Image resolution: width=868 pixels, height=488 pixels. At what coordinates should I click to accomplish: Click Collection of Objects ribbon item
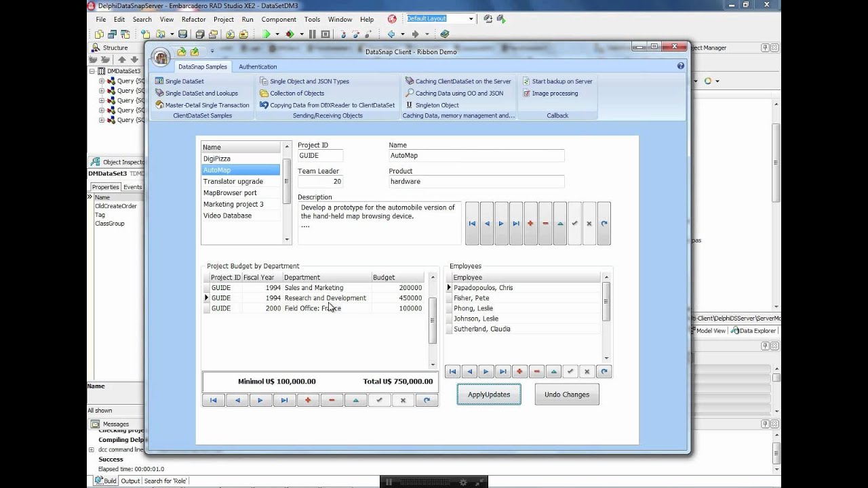[292, 94]
